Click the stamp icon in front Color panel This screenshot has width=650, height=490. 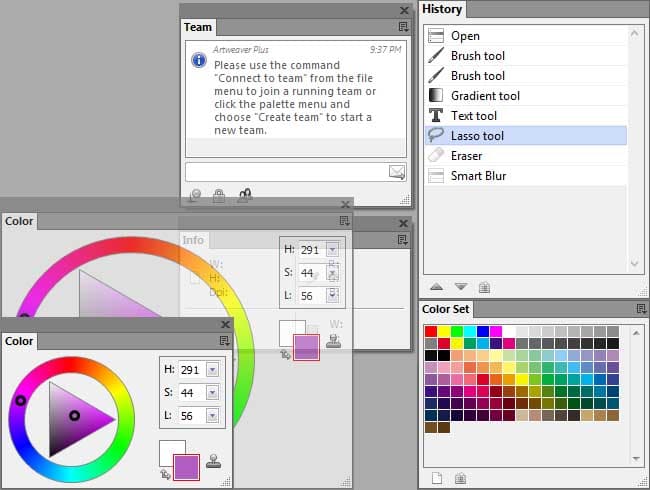(x=212, y=462)
